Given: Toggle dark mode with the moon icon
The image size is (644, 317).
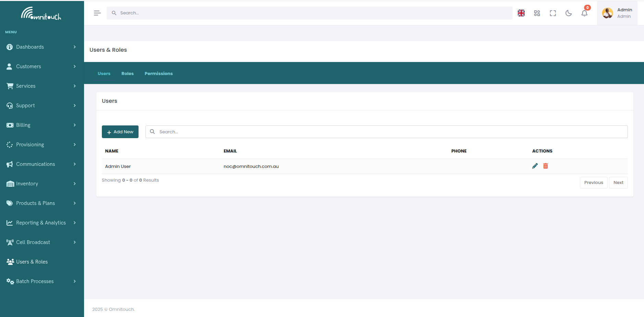Looking at the screenshot, I should tap(569, 13).
